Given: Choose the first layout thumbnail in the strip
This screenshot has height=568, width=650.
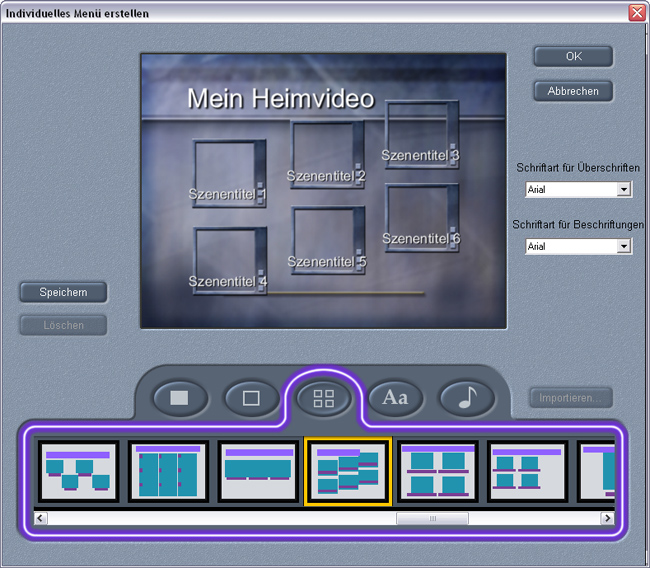Looking at the screenshot, I should (78, 470).
